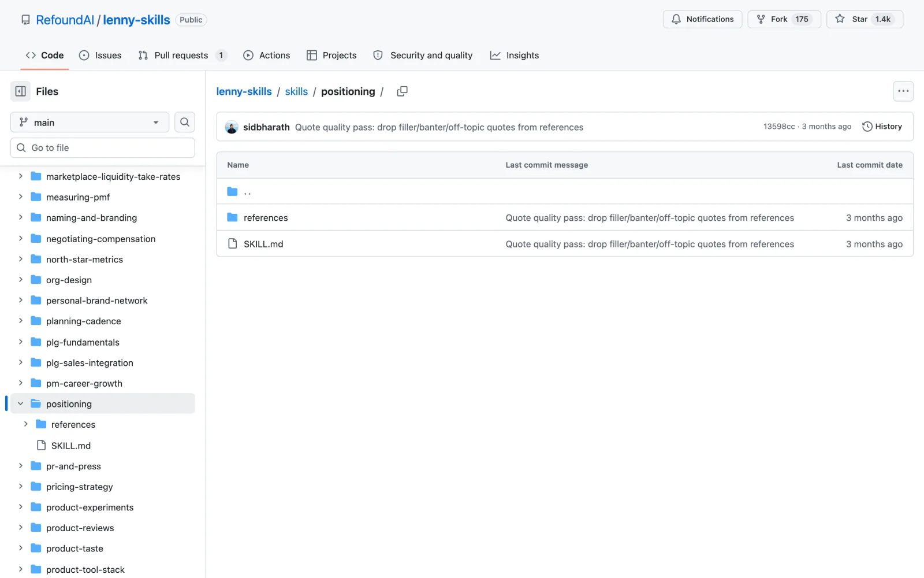
Task: Navigate to skills breadcrumb link
Action: 296,91
